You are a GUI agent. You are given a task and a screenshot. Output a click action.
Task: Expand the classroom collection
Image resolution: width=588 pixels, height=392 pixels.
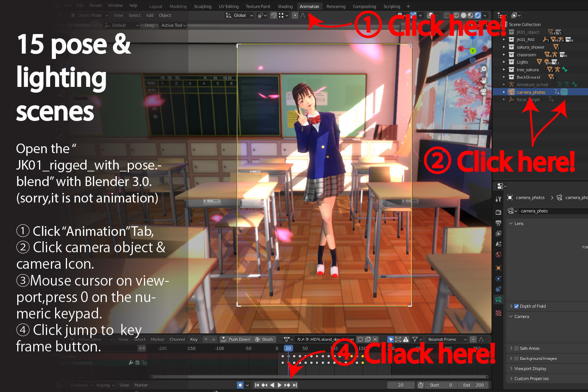(504, 55)
